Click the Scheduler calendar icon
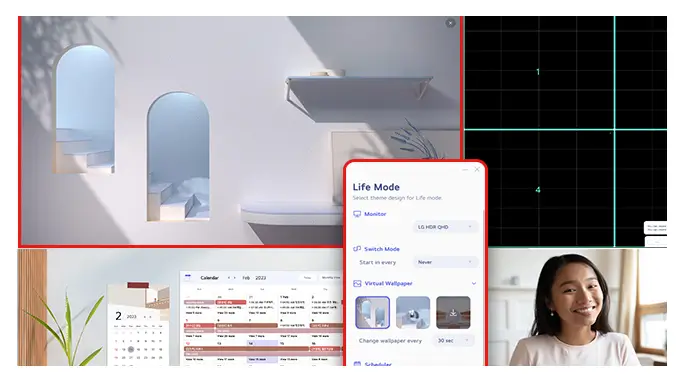 [357, 363]
